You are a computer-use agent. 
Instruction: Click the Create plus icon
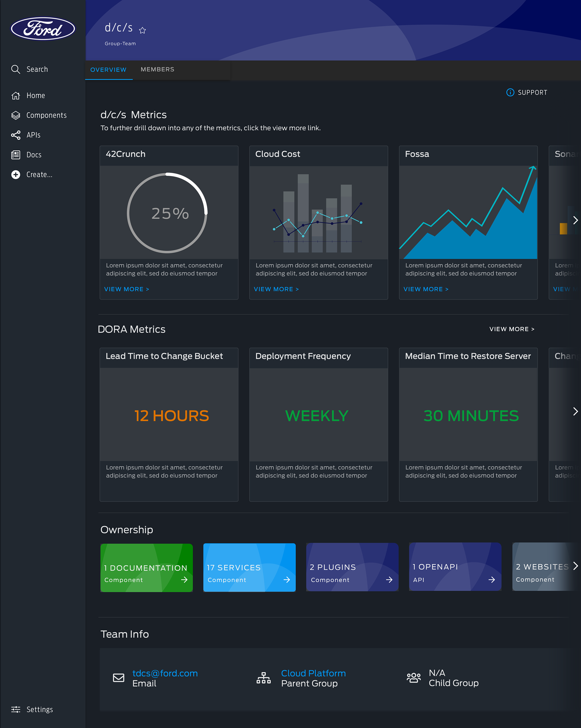click(x=15, y=175)
